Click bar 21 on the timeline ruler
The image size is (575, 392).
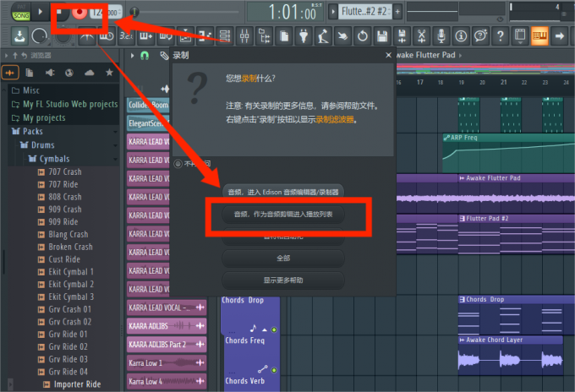pos(504,83)
